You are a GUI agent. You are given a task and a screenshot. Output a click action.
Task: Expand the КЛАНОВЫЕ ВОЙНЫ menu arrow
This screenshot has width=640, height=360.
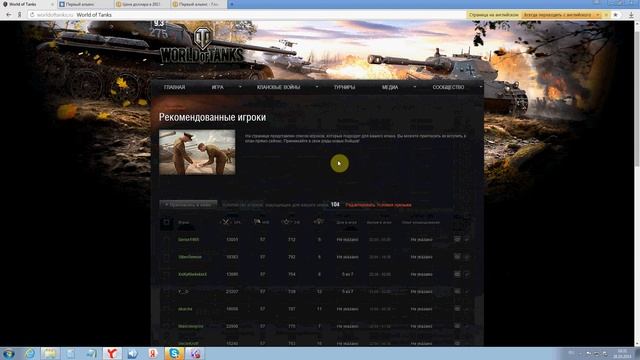317,87
